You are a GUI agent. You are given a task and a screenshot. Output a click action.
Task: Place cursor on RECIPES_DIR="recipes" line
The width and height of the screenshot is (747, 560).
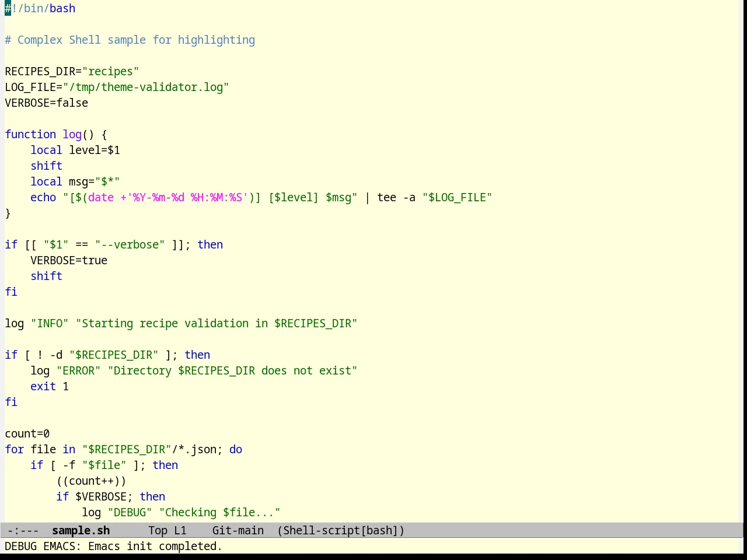tap(72, 71)
